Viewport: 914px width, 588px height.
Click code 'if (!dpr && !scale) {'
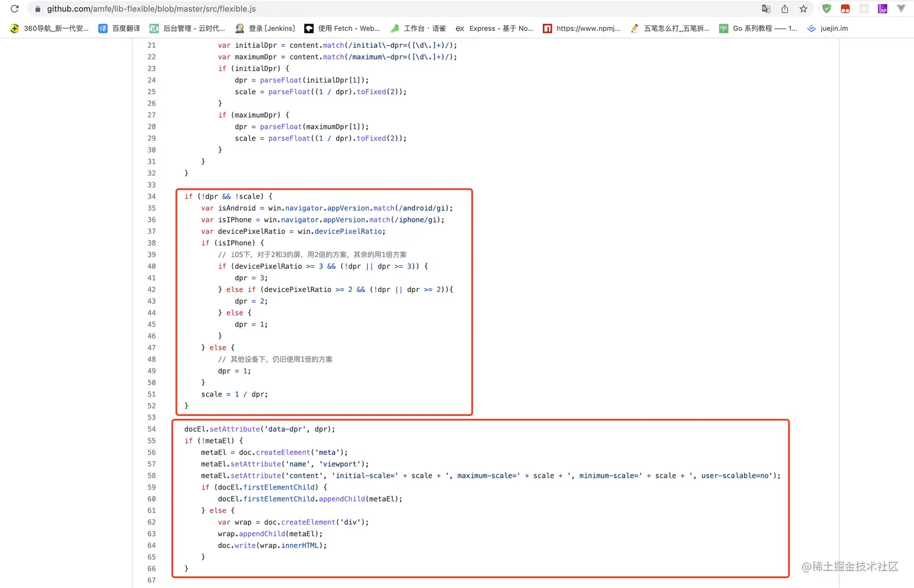click(228, 196)
